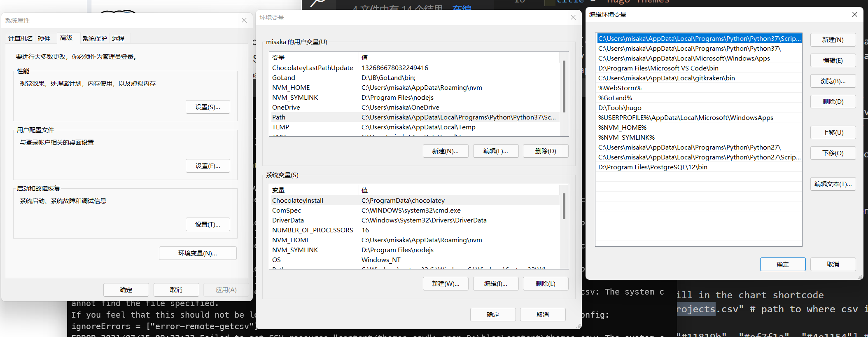Select the %WebStorm% path entry
This screenshot has height=337, width=868.
(x=699, y=88)
